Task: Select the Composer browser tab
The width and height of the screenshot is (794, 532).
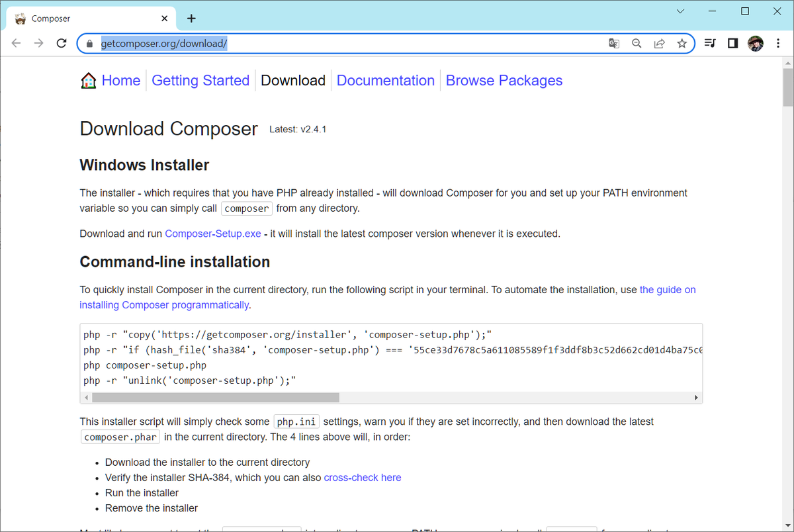Action: click(x=92, y=19)
